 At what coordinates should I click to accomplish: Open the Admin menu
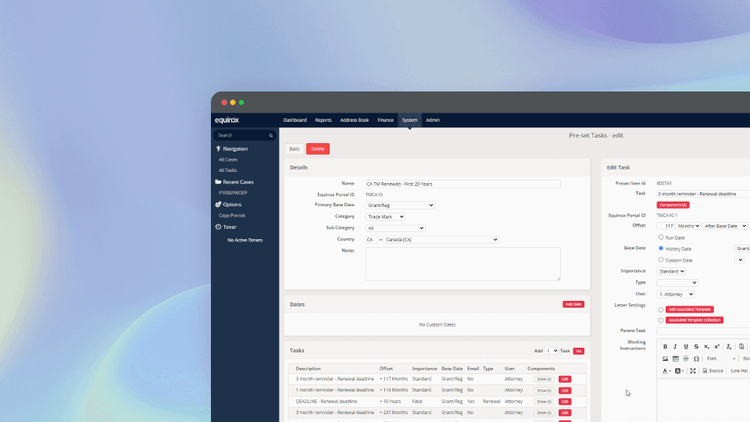click(432, 120)
